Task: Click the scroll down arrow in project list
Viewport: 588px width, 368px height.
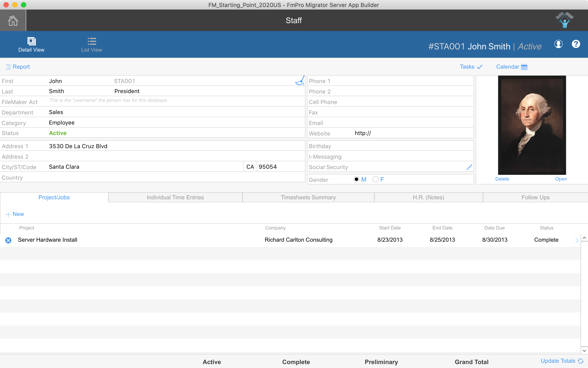Action: coord(584,351)
